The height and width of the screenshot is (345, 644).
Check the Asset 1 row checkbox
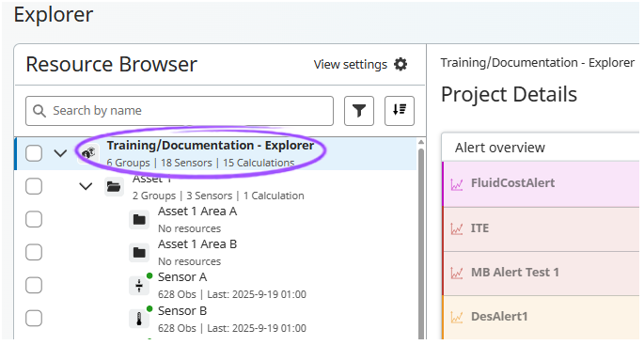pos(34,186)
